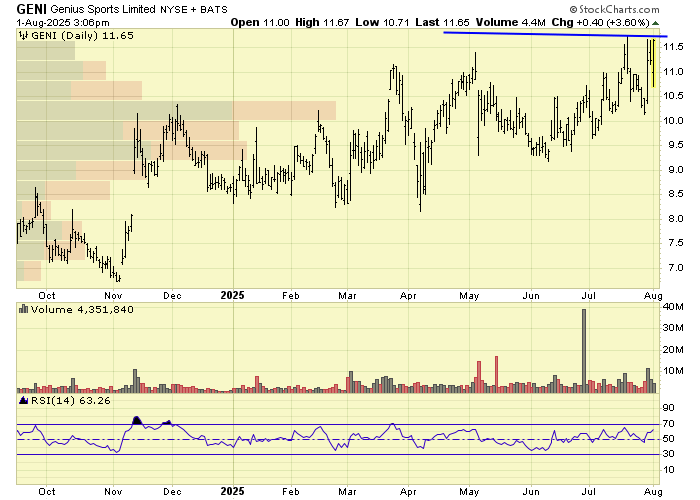Click the Jul label under the price chart

coord(589,296)
